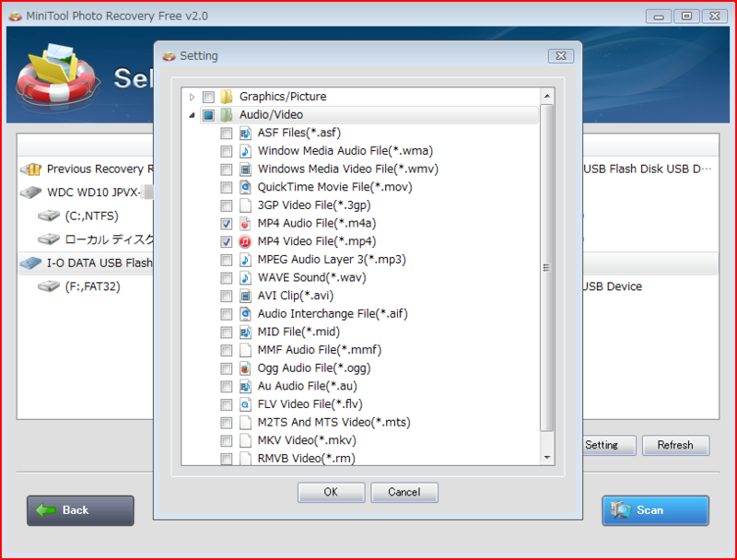Screen dimensions: 737x560
Task: Click the 3GP Video File blank icon
Action: (x=245, y=205)
